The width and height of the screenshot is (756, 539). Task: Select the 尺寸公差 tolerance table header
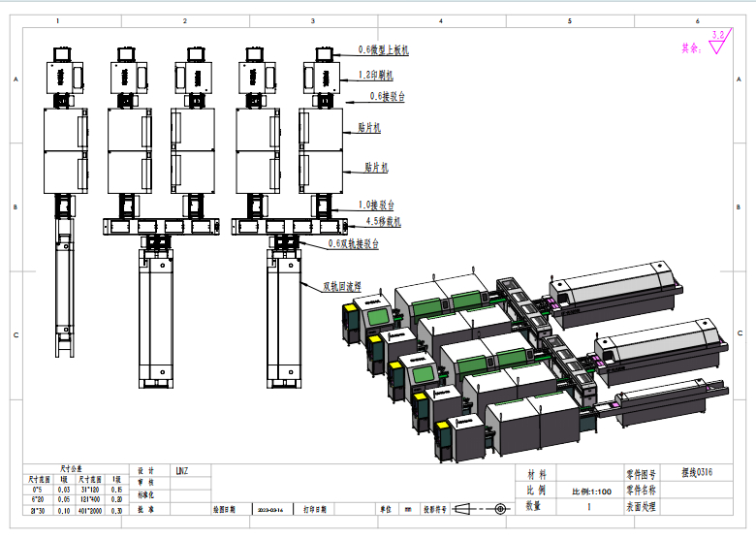point(73,469)
